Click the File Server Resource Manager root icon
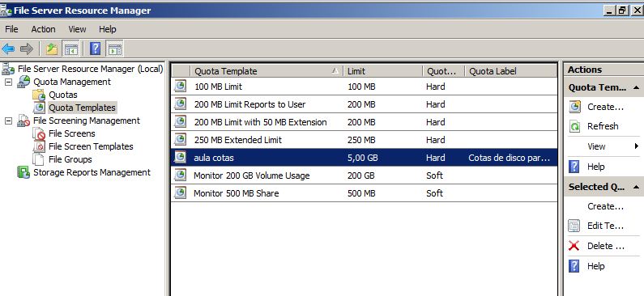 [8, 70]
